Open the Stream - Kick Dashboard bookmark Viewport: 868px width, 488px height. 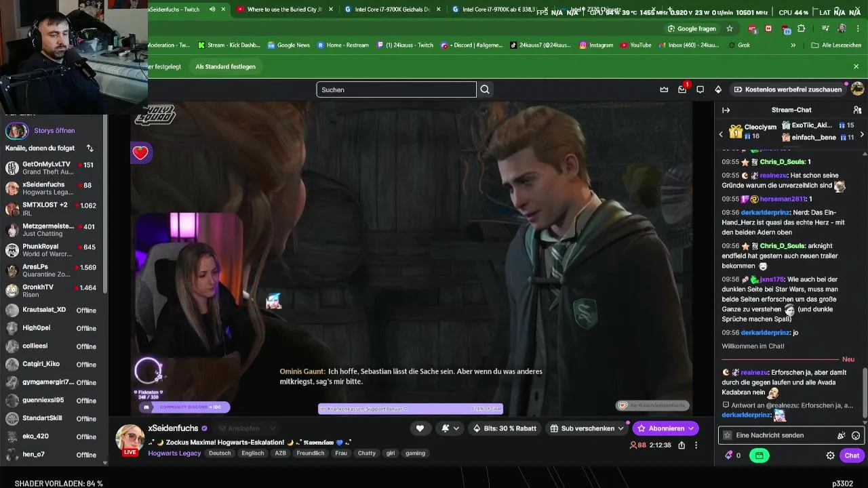(x=229, y=45)
